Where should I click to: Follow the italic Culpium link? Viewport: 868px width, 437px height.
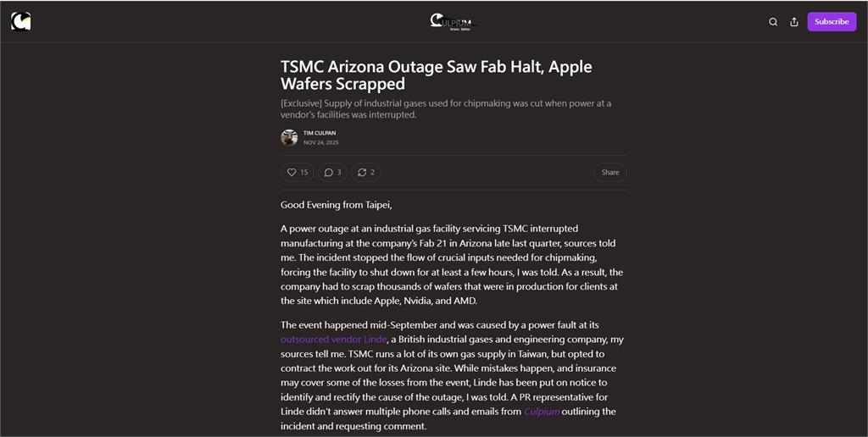click(x=542, y=412)
